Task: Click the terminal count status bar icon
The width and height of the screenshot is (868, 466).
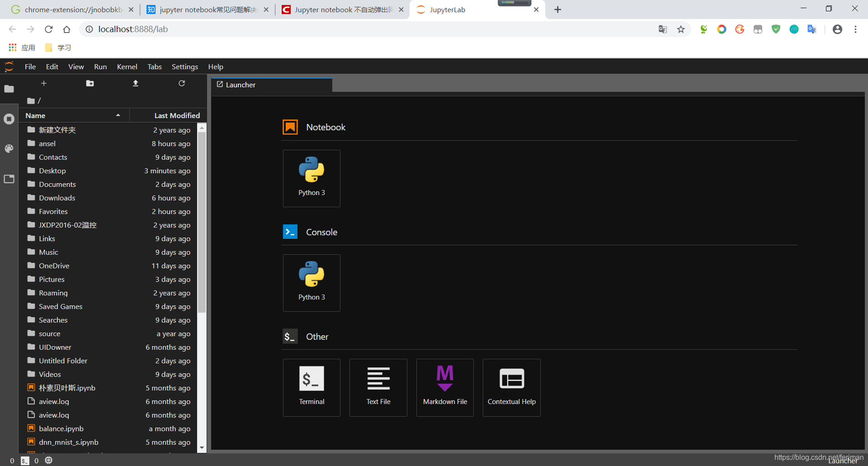Action: [x=25, y=461]
